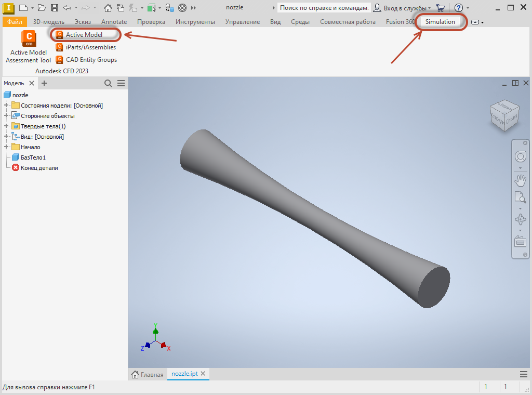The image size is (532, 395).
Task: Expand the Начало folder node
Action: click(x=6, y=147)
